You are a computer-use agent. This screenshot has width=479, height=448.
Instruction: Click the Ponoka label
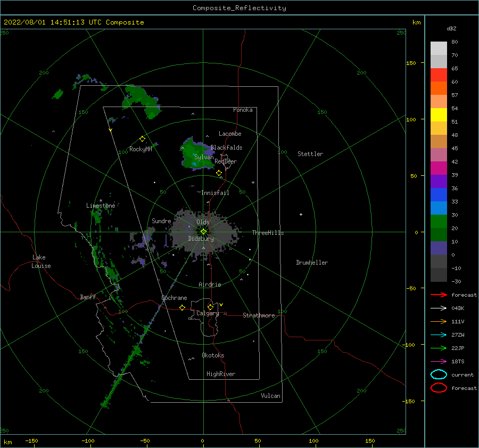(x=243, y=110)
